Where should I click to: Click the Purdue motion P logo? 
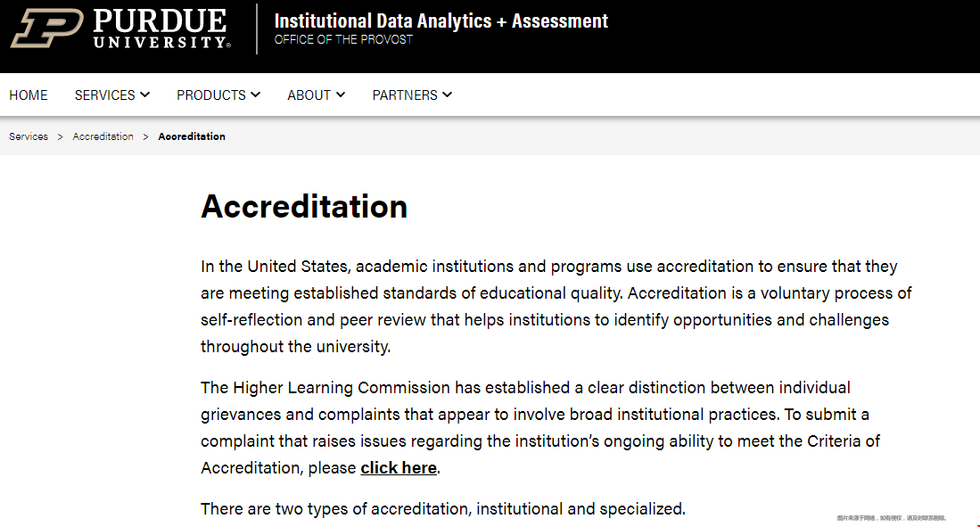click(x=47, y=29)
